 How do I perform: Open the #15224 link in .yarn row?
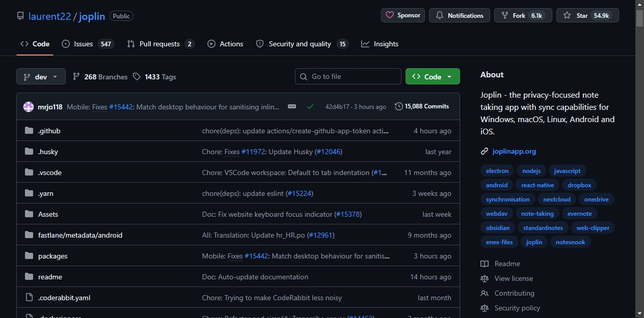299,193
